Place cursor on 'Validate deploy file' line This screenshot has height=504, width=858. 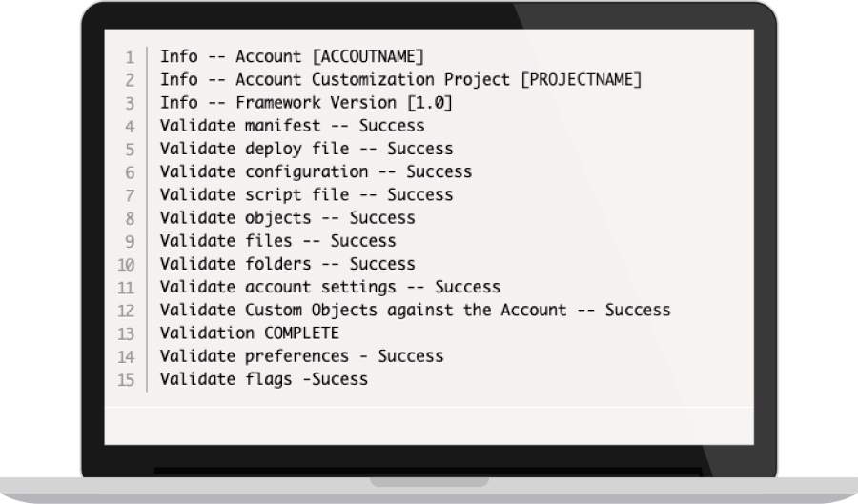(x=306, y=149)
